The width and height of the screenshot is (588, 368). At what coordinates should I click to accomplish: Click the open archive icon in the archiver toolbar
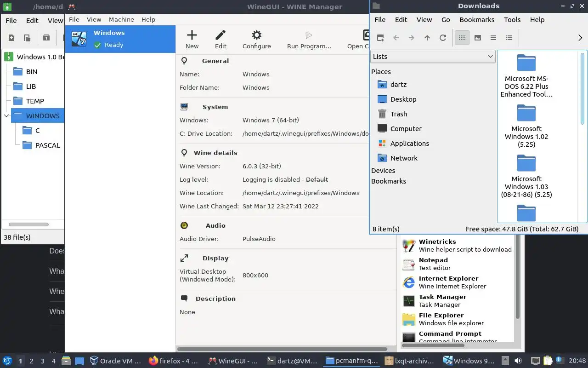click(x=27, y=38)
